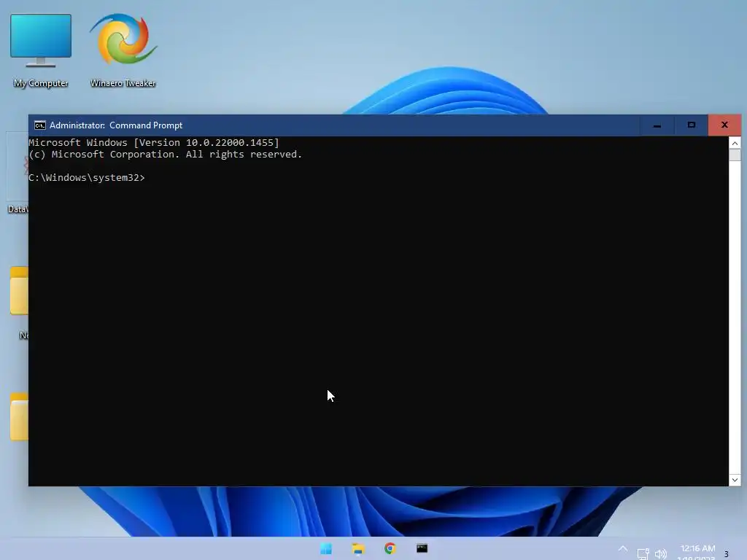
Task: Open the volume speaker tray icon
Action: (661, 554)
